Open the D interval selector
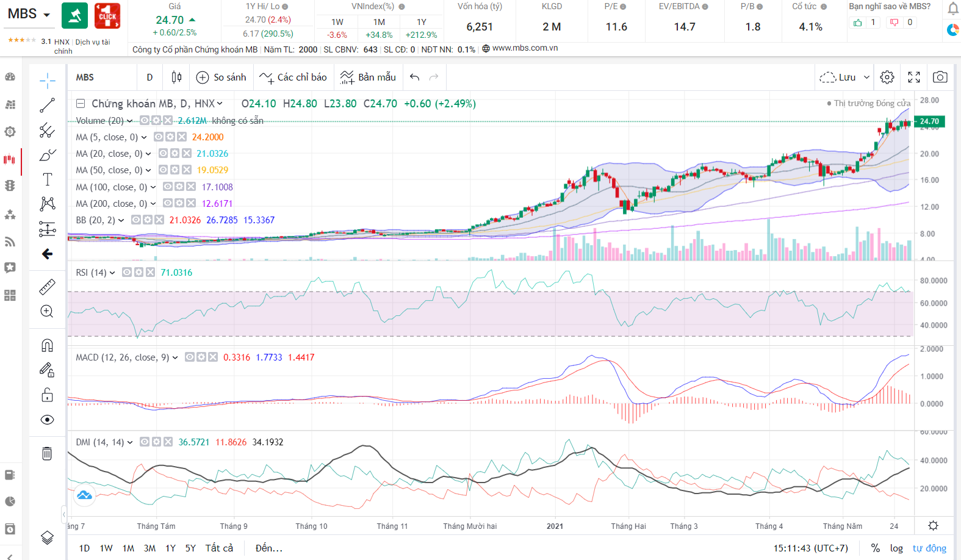This screenshot has height=560, width=961. coord(149,77)
